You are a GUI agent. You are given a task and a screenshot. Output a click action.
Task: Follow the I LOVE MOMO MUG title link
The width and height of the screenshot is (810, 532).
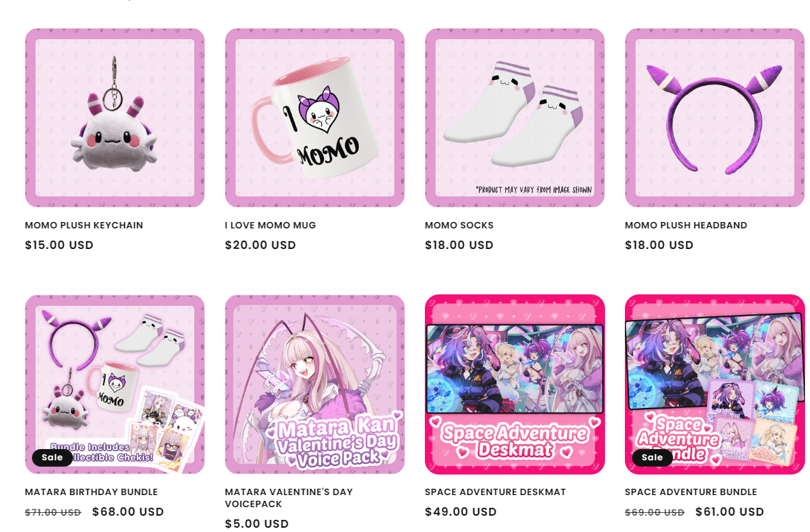[270, 225]
